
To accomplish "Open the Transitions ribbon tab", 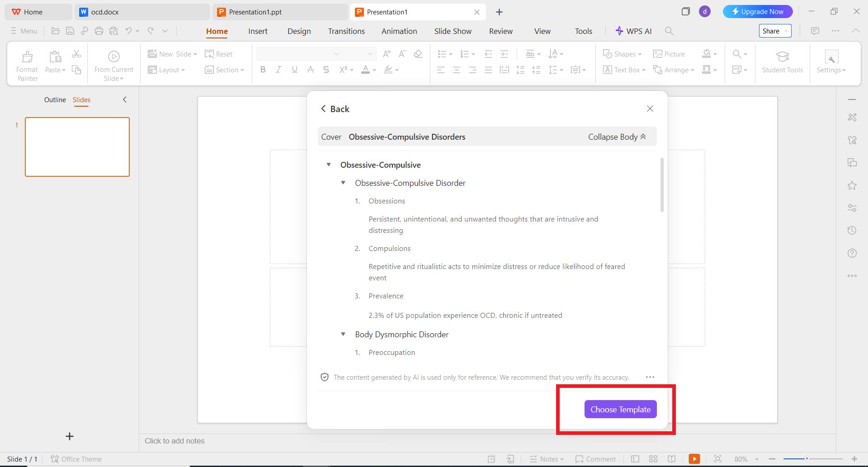I will tap(346, 31).
